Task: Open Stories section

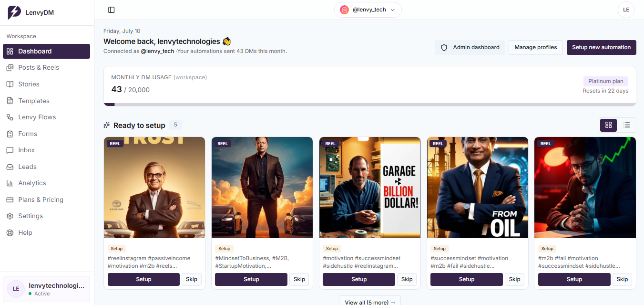Action: [x=46, y=84]
